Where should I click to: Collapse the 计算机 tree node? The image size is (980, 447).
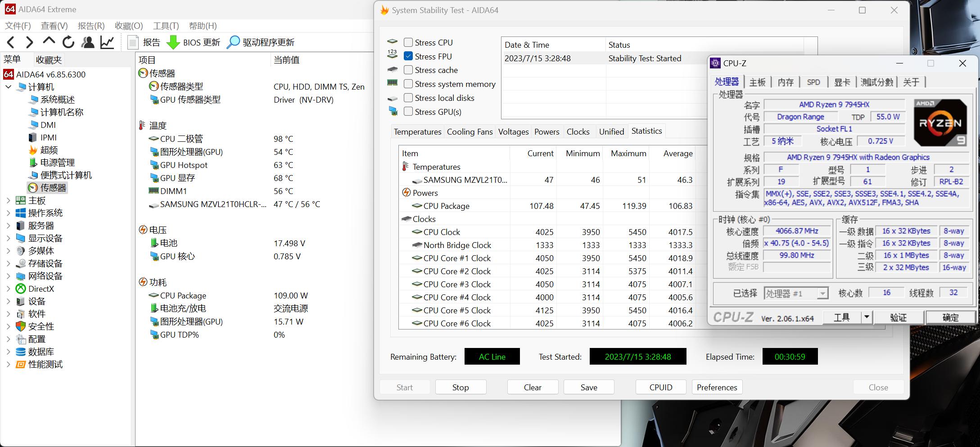[8, 87]
